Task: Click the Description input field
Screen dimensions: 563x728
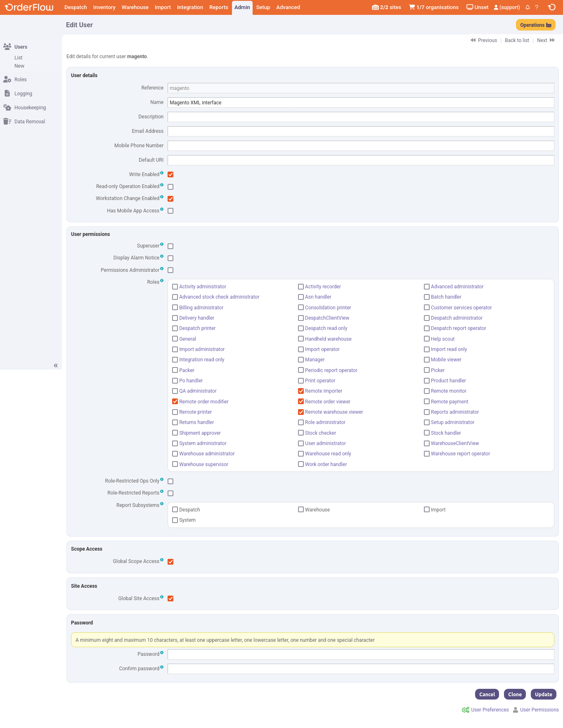Action: [361, 117]
